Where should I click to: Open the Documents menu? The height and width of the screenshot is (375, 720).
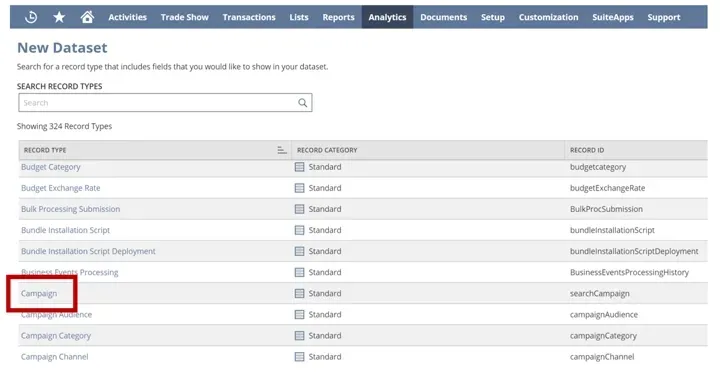tap(444, 17)
